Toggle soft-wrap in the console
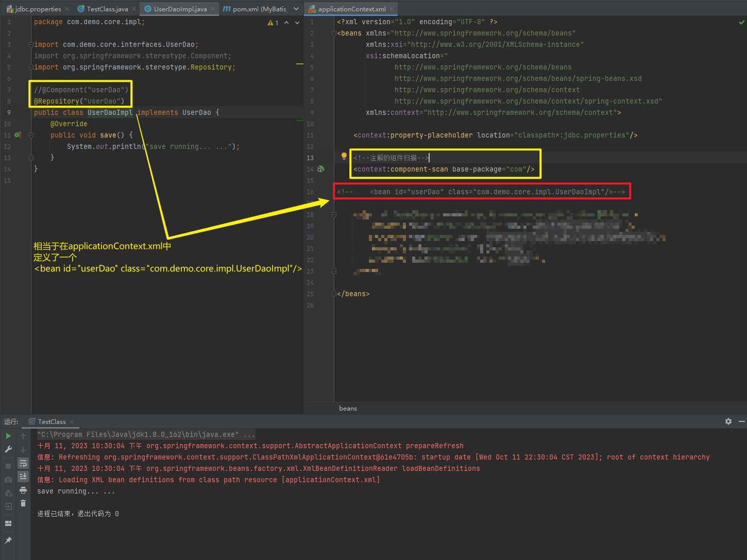Screen dimensions: 747x560 coord(23,463)
